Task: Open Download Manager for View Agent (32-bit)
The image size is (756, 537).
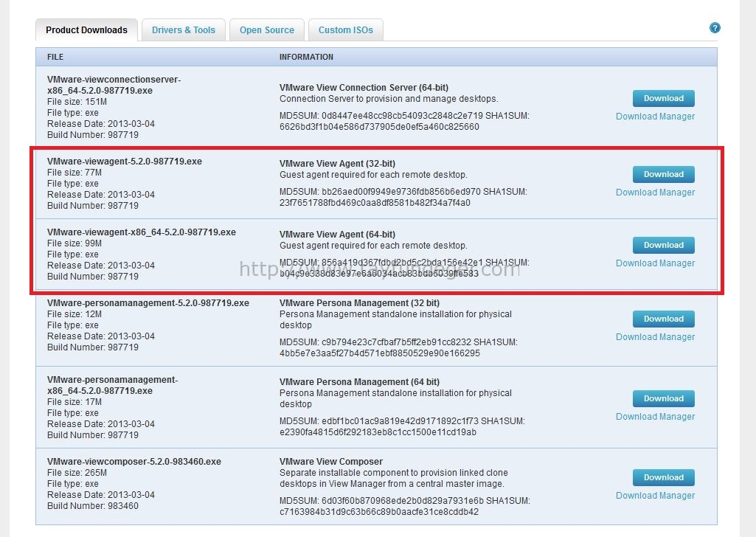Action: click(655, 193)
